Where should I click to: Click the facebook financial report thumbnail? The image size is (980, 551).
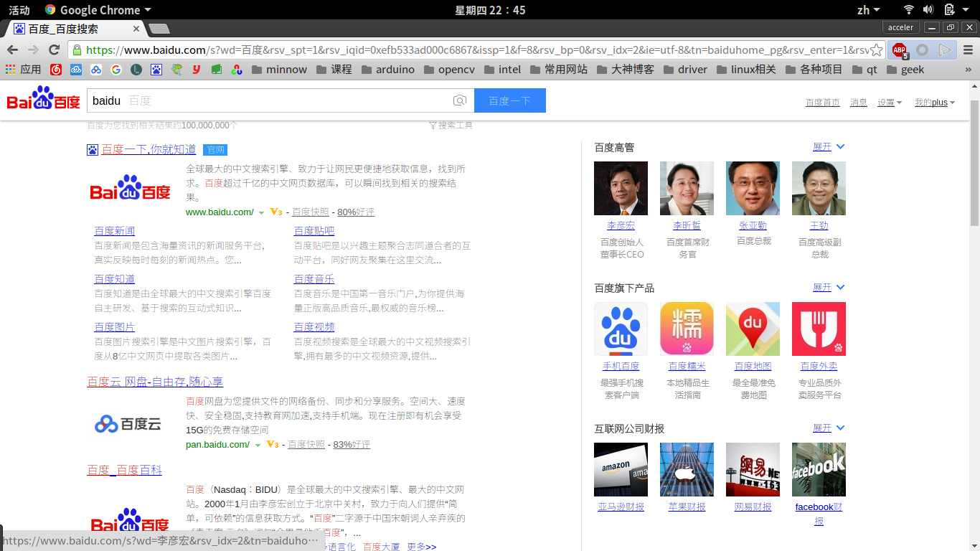[819, 469]
